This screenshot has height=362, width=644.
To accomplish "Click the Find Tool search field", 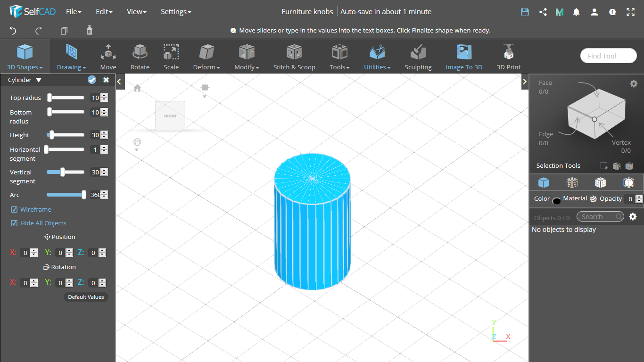I will (609, 56).
